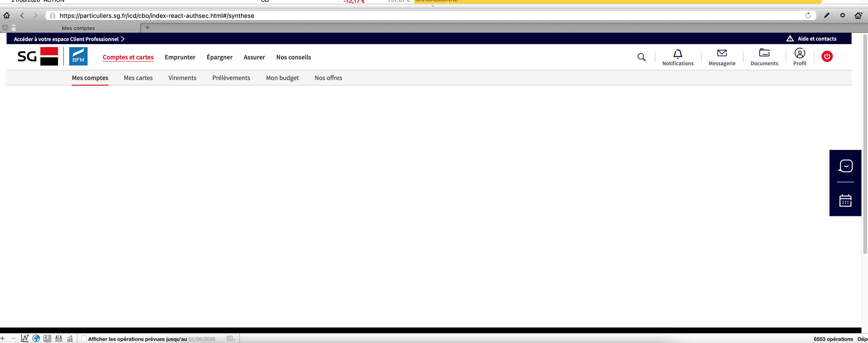Screen dimensions: 868x343
Task: Open Comptes et cartes menu
Action: point(128,57)
